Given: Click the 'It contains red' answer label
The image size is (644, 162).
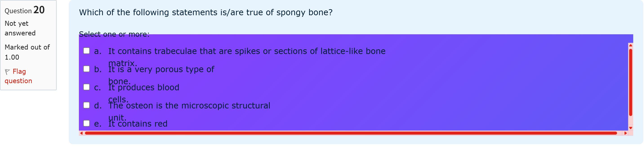Looking at the screenshot, I should pos(138,124).
